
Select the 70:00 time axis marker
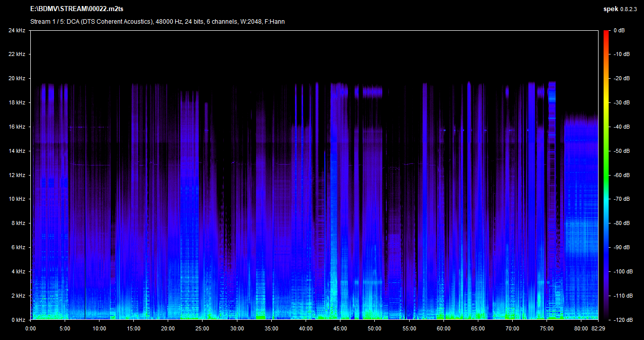click(x=512, y=328)
